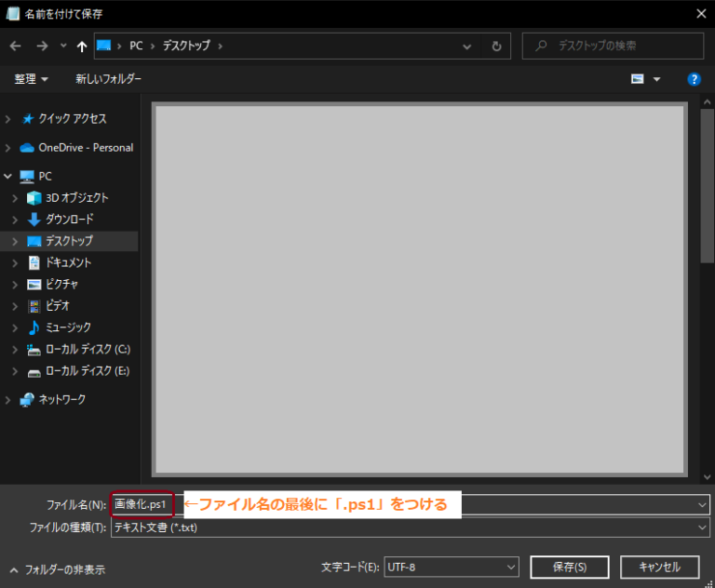Open the 文字コード UTF-8 dropdown
Image resolution: width=715 pixels, height=588 pixels.
[x=451, y=567]
